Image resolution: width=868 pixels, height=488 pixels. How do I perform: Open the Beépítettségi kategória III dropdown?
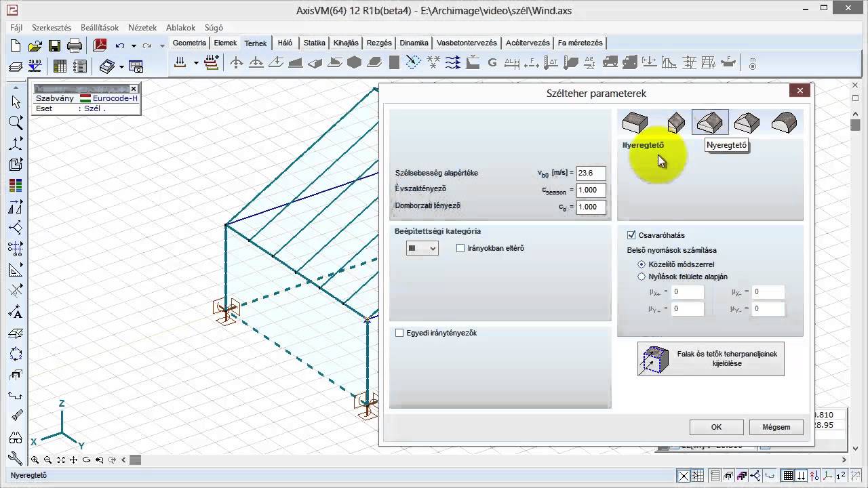[422, 249]
